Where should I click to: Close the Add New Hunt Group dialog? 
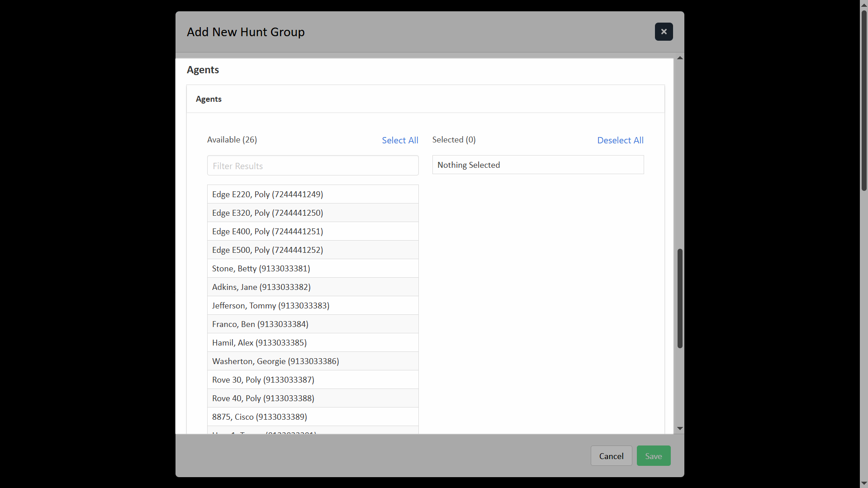tap(664, 32)
